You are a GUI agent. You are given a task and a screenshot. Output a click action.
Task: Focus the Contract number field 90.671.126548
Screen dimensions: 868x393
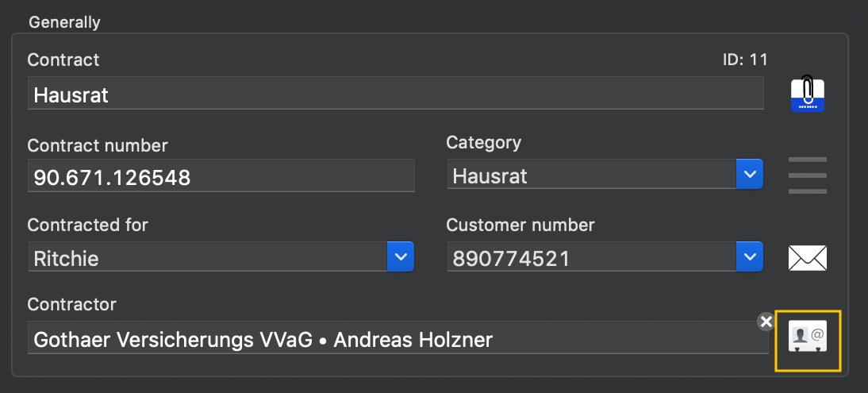221,175
